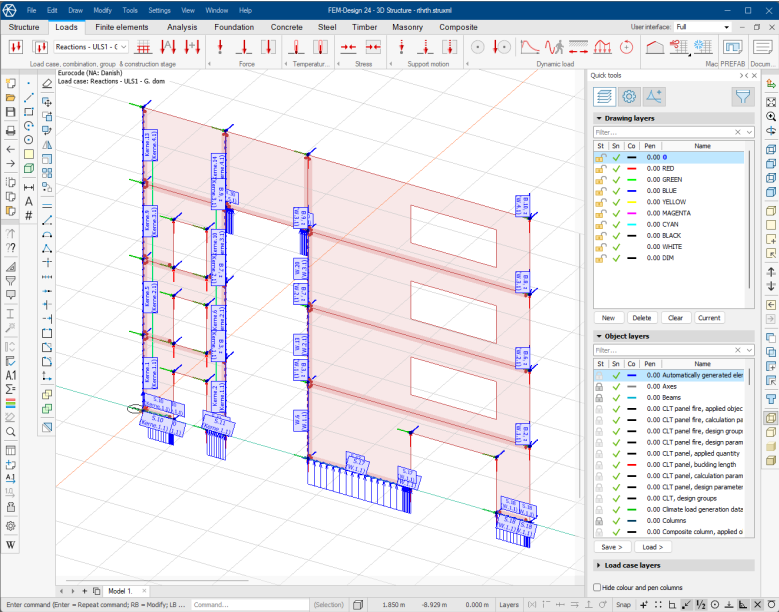Open the Layers manager icon in Quick tools
779x612 pixels.
coord(604,96)
